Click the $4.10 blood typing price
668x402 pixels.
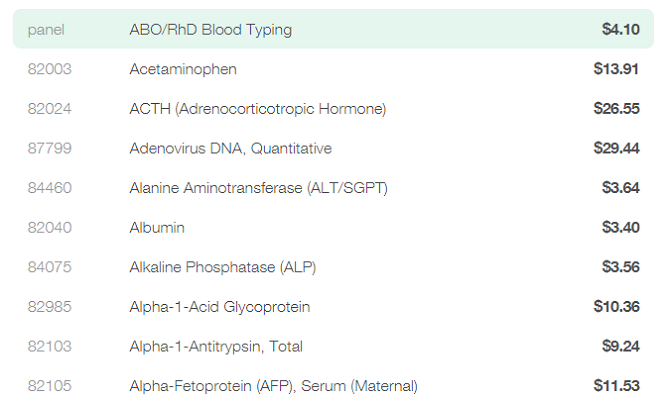coord(621,29)
